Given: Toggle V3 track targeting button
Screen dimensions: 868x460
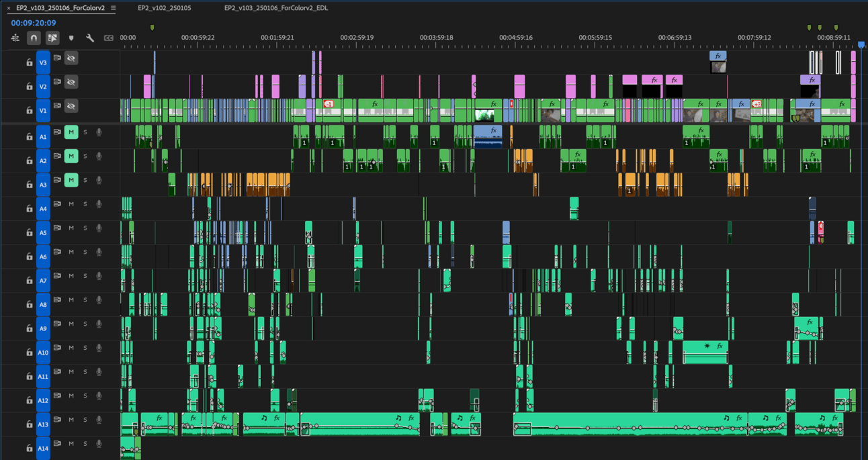Looking at the screenshot, I should (x=43, y=62).
